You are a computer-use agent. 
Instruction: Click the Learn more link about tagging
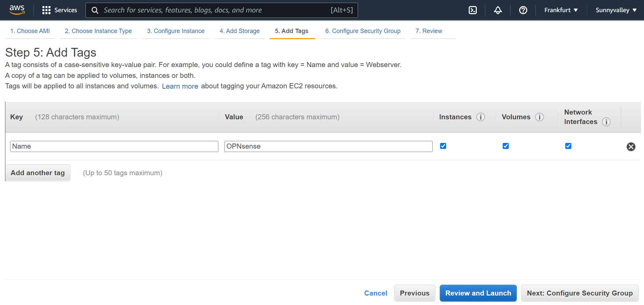tap(180, 86)
